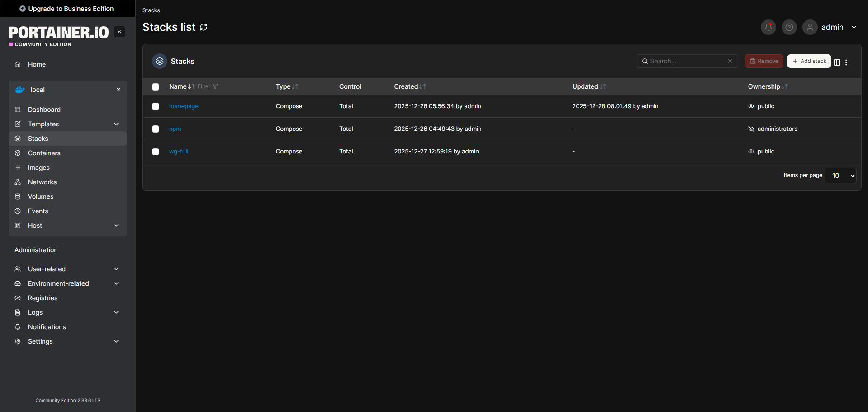The image size is (868, 412).
Task: Select the homepage stack checkbox
Action: (x=156, y=106)
